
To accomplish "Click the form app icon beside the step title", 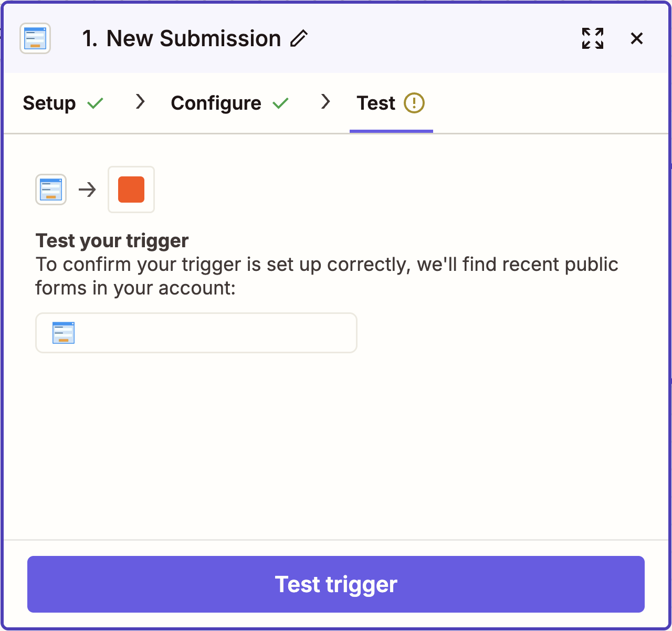I will (35, 38).
